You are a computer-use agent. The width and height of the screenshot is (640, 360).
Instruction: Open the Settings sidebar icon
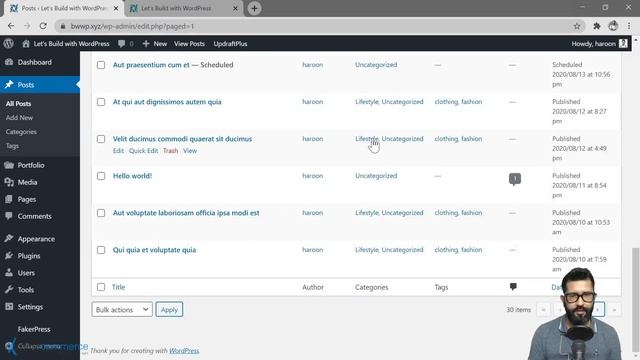point(9,307)
